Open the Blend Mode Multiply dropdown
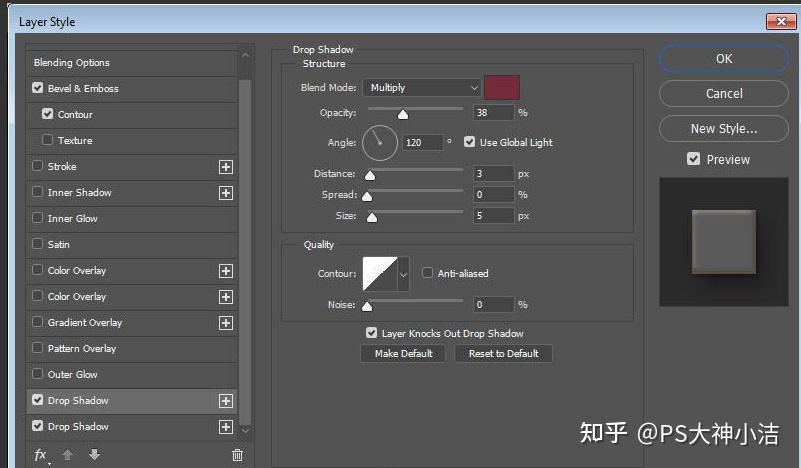This screenshot has height=468, width=801. pyautogui.click(x=422, y=88)
